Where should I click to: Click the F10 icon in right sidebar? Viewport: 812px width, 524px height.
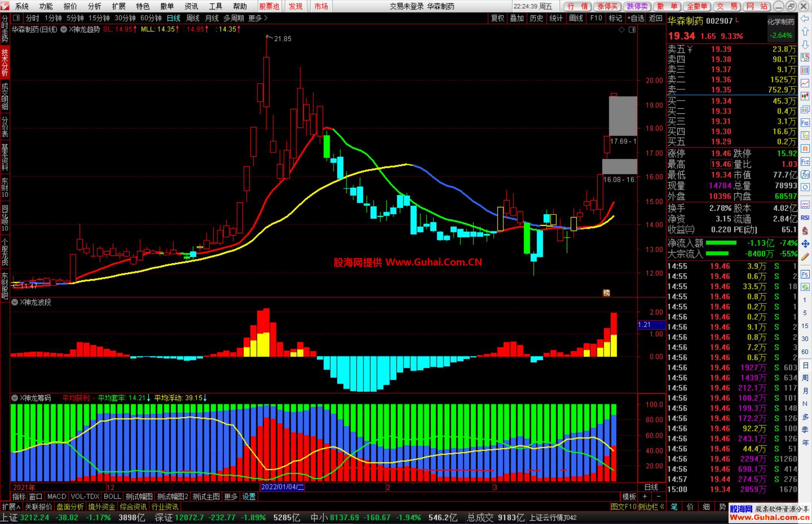[805, 122]
